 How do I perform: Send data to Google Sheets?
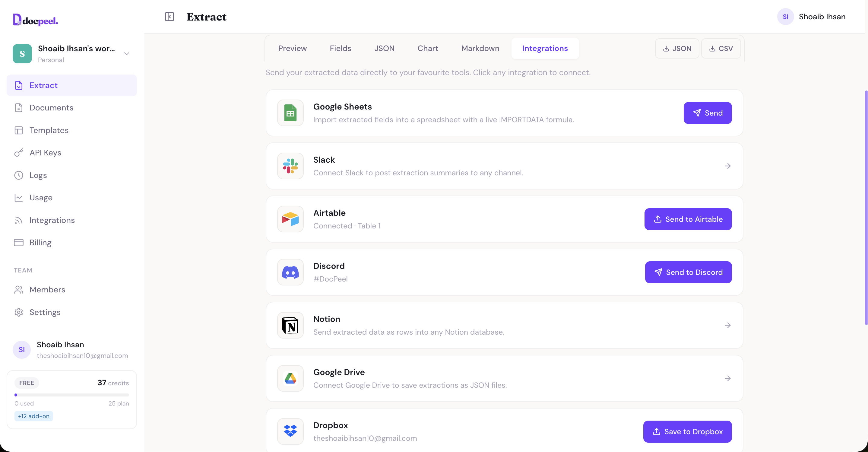(x=708, y=113)
